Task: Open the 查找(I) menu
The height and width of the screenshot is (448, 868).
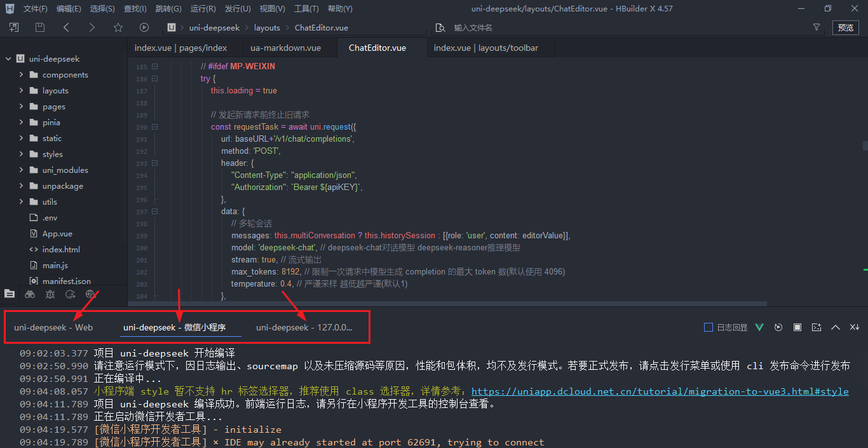Action: click(x=135, y=9)
